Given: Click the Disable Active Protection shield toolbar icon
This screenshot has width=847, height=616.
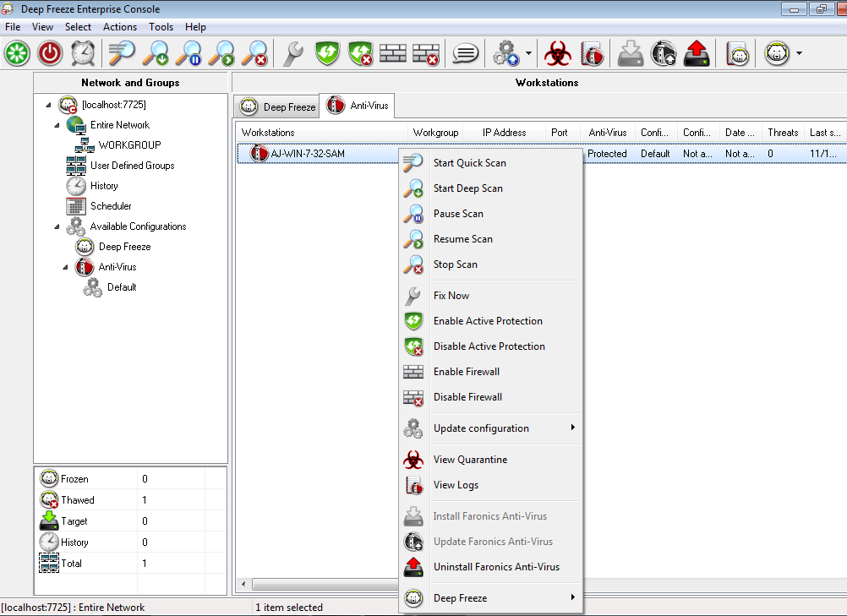Looking at the screenshot, I should click(360, 53).
